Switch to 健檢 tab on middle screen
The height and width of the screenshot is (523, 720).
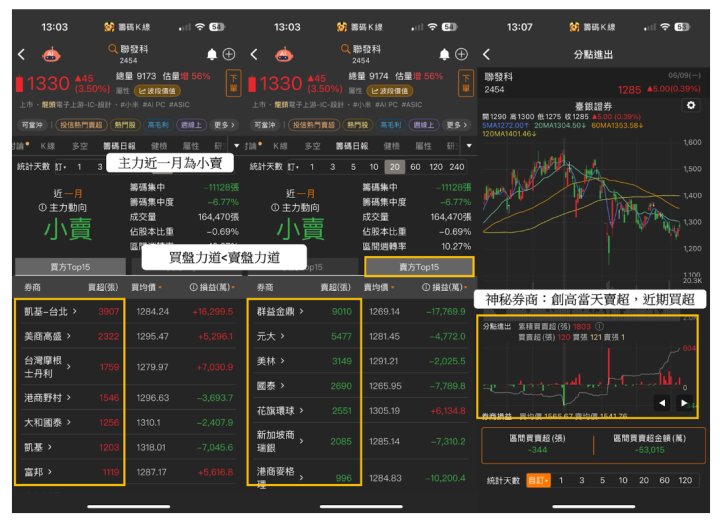[391, 146]
